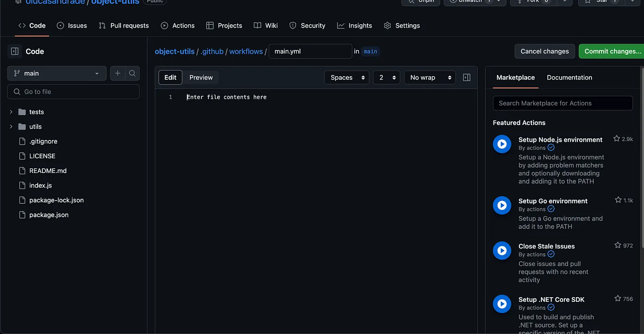Click the verified badge next to By actions
This screenshot has width=644, height=334.
click(551, 148)
